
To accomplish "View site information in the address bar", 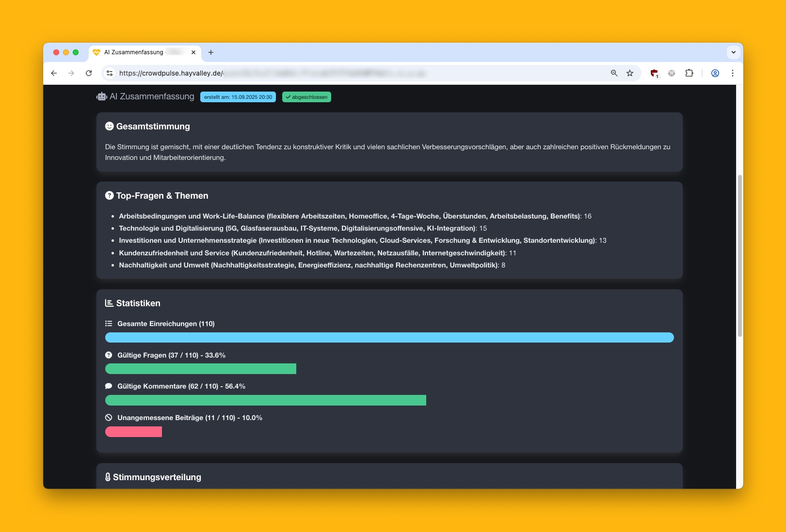I will coord(110,73).
